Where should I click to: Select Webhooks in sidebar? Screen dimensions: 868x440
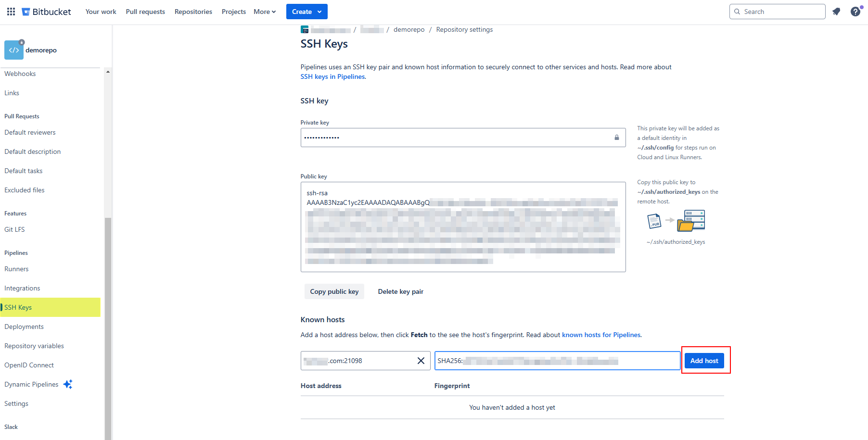(x=20, y=74)
